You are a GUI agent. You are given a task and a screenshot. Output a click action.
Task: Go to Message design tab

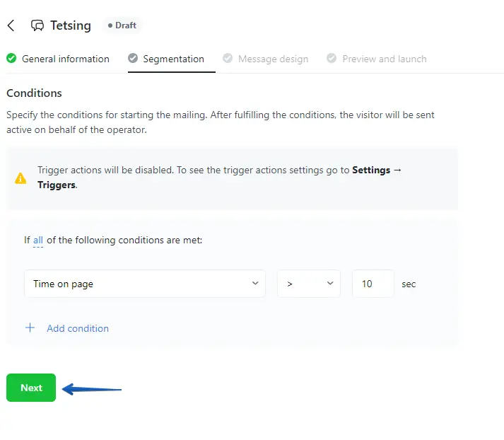273,59
